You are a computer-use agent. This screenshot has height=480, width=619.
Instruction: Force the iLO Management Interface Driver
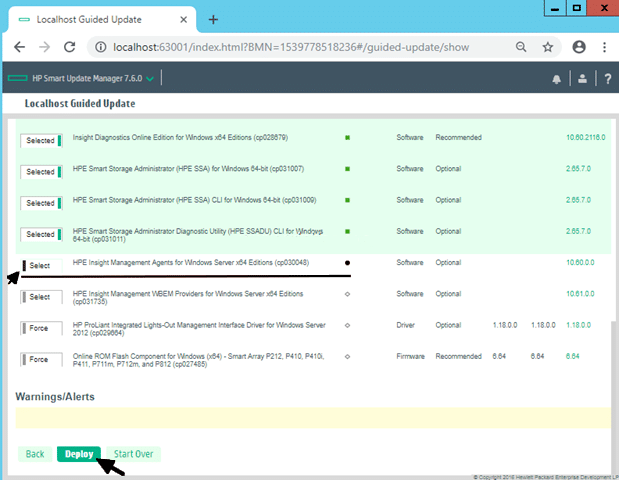coord(41,328)
